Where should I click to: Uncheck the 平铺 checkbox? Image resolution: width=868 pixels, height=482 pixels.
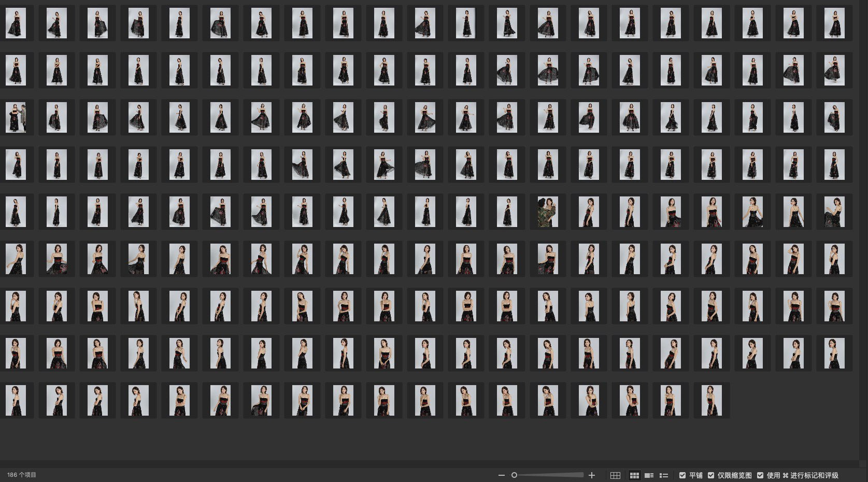pyautogui.click(x=682, y=475)
